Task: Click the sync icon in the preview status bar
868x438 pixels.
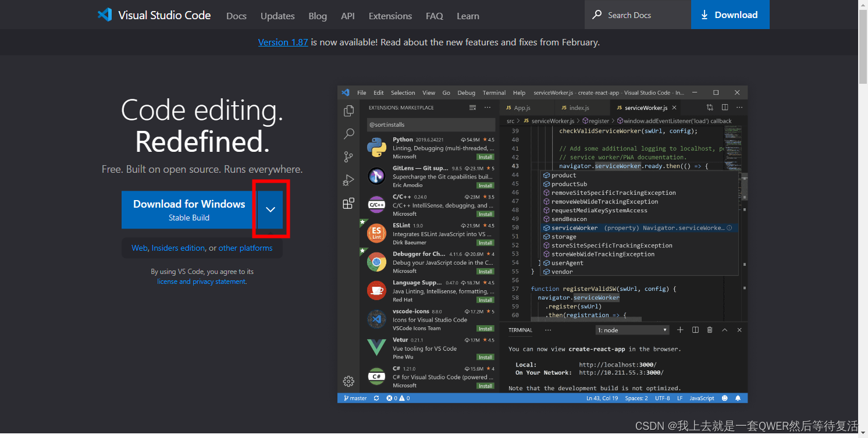Action: click(x=376, y=398)
